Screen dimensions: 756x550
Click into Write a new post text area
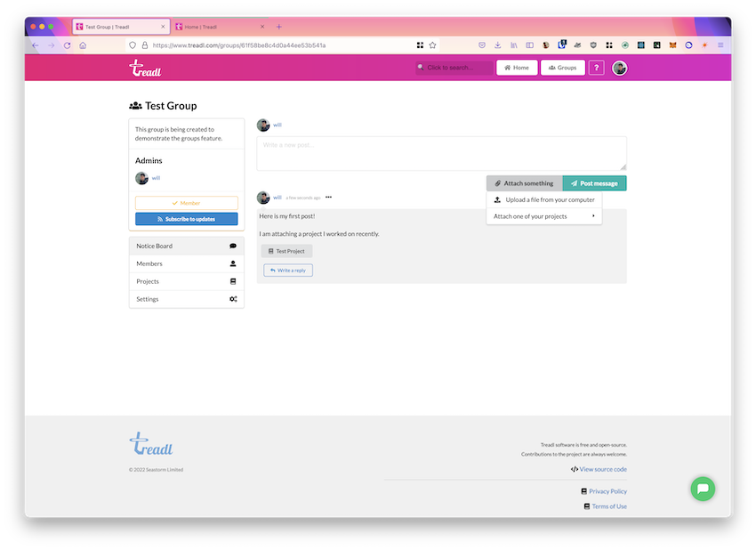[441, 154]
